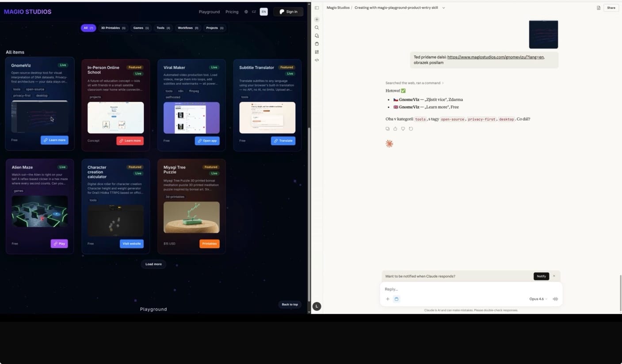Copy Claude's response using the copy icon

tap(388, 129)
